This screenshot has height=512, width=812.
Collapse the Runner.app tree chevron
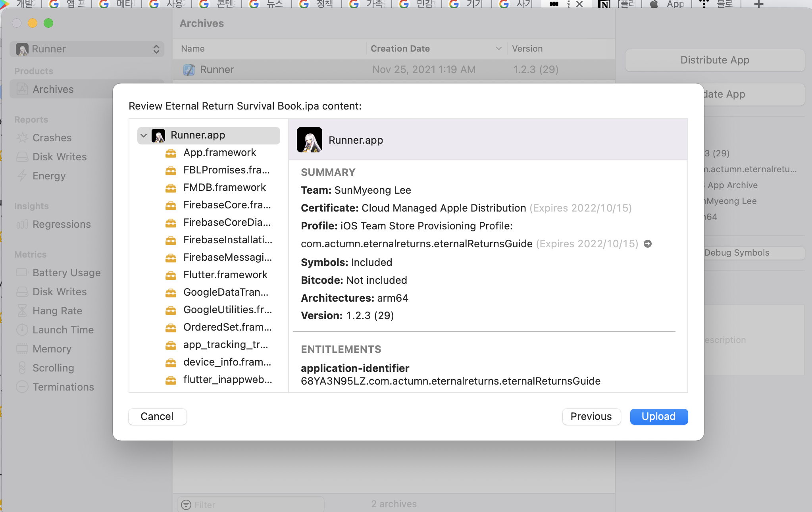[x=144, y=135]
